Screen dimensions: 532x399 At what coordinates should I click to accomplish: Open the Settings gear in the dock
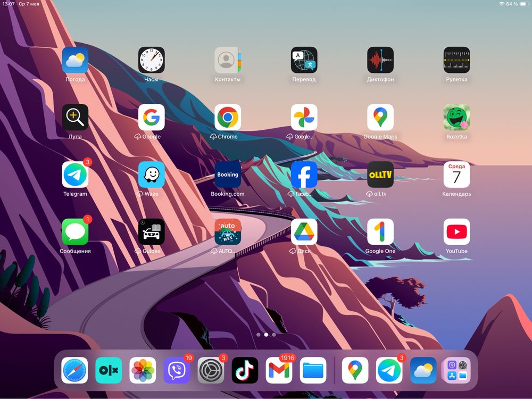click(x=211, y=370)
